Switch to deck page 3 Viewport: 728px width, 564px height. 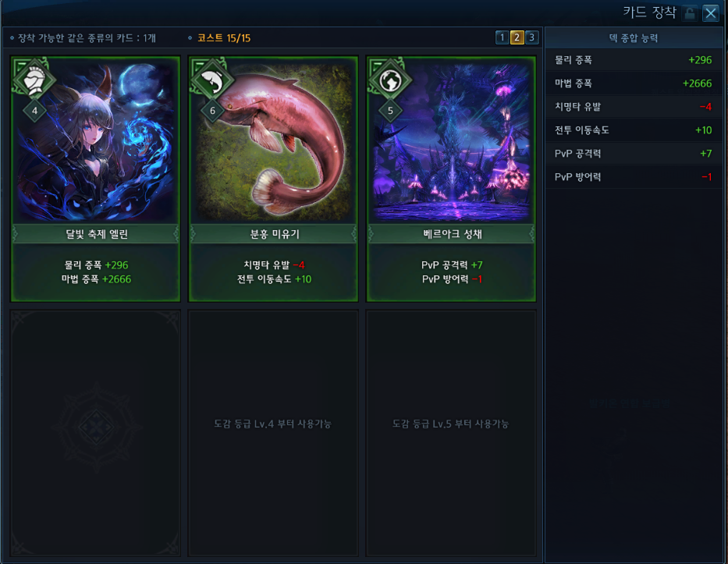point(531,37)
